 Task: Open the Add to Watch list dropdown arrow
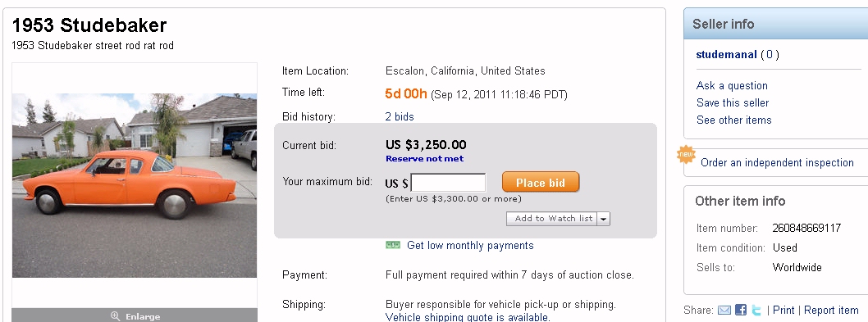pyautogui.click(x=603, y=219)
